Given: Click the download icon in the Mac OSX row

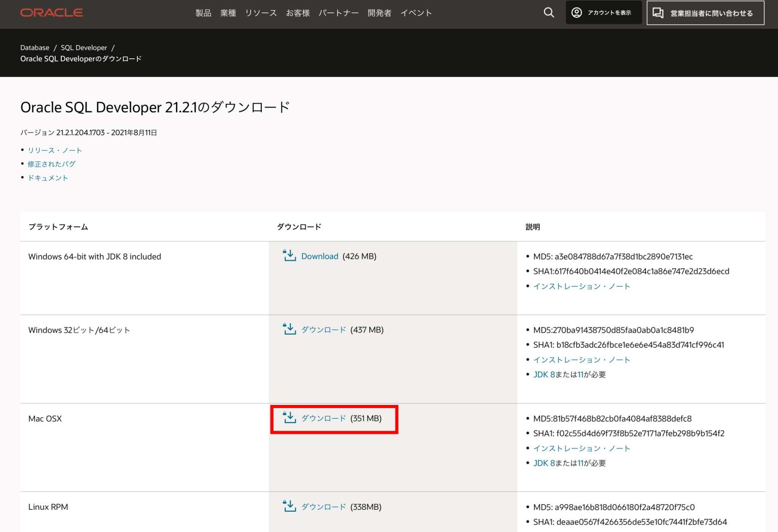Looking at the screenshot, I should click(289, 418).
